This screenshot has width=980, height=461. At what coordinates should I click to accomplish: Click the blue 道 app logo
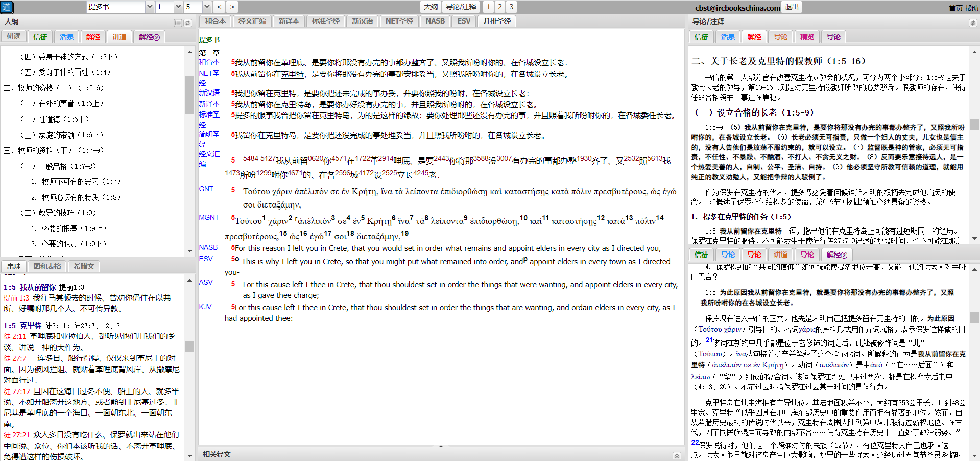(7, 7)
